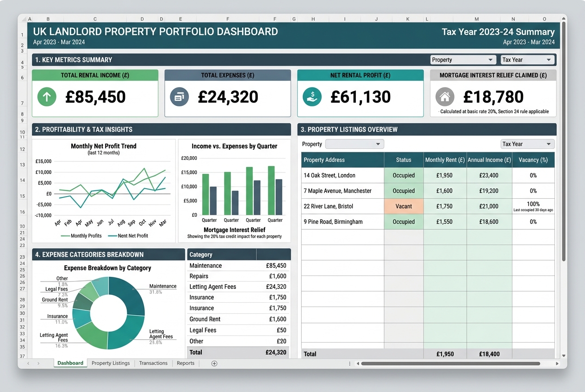This screenshot has height=392, width=585.
Task: Click the Annual Income (£) column header
Action: [x=489, y=160]
